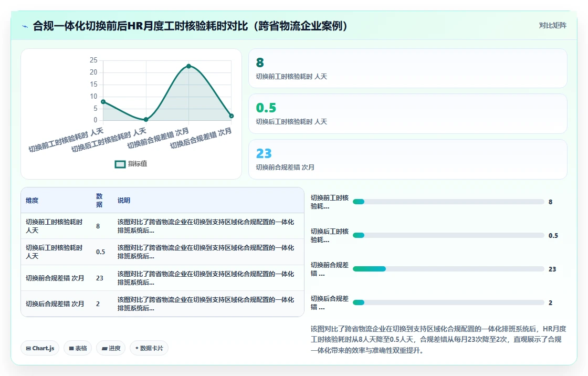The width and height of the screenshot is (588, 376).
Task: Open the stat card showing 23
Action: [407, 159]
